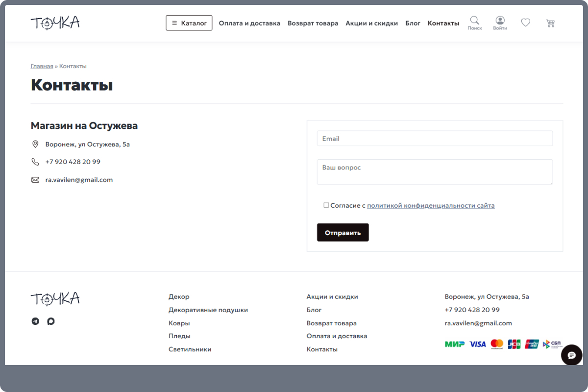
Task: Open the Каталог hamburger menu button
Action: point(189,23)
